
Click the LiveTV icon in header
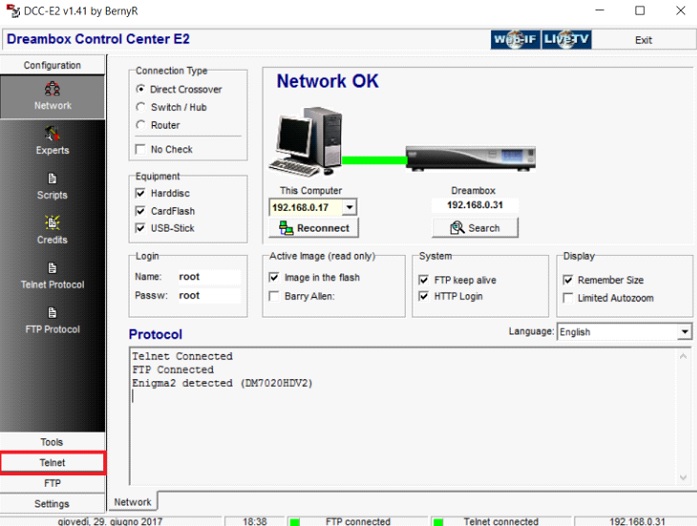(566, 39)
